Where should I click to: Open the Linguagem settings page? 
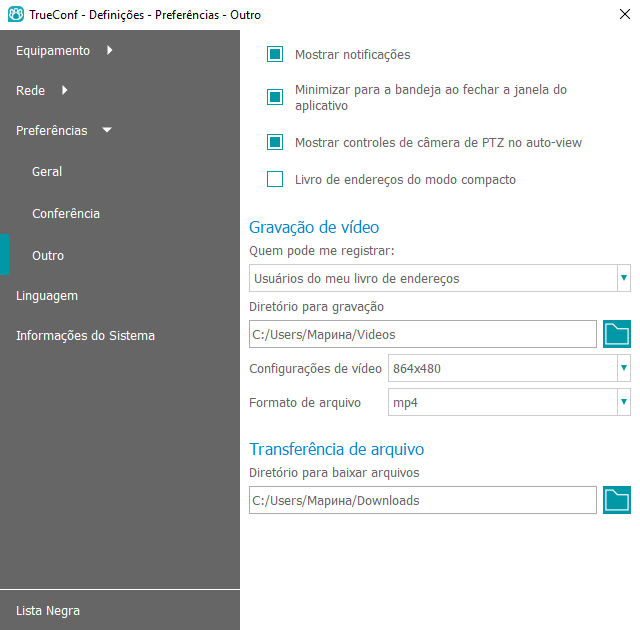pyautogui.click(x=47, y=296)
